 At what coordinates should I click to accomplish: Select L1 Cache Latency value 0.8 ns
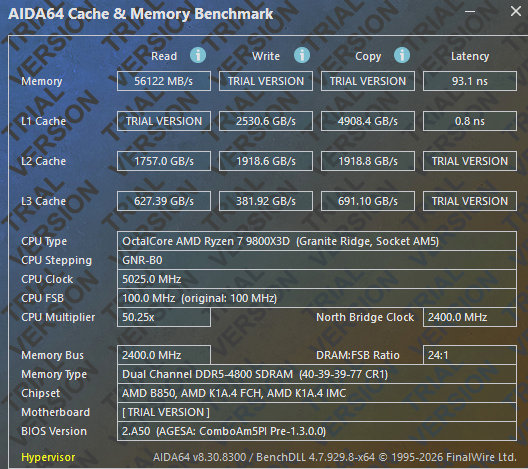click(x=470, y=121)
